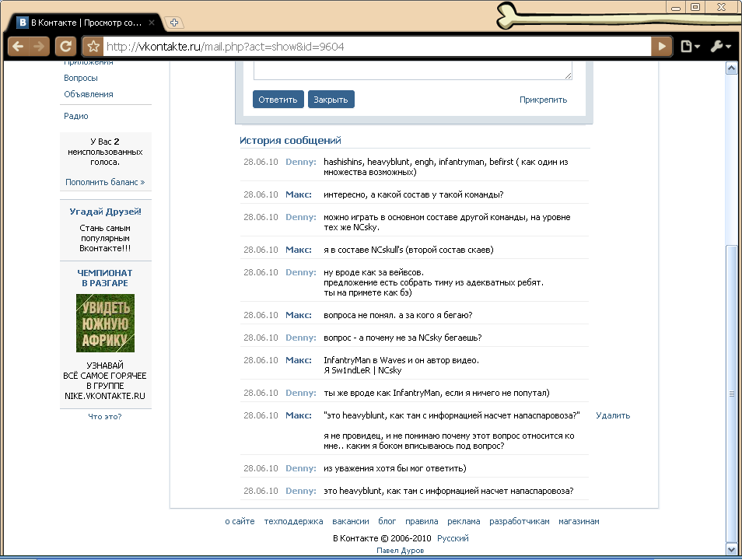The image size is (742, 560).
Task: Open the Угадай Друзей! ad title
Action: [106, 211]
